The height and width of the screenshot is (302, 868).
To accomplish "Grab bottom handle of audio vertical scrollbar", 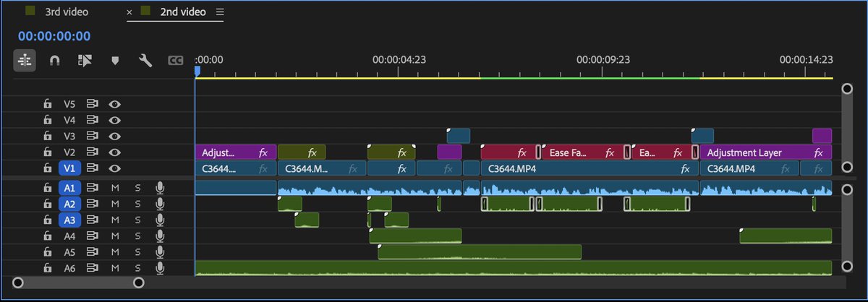I will pyautogui.click(x=848, y=267).
